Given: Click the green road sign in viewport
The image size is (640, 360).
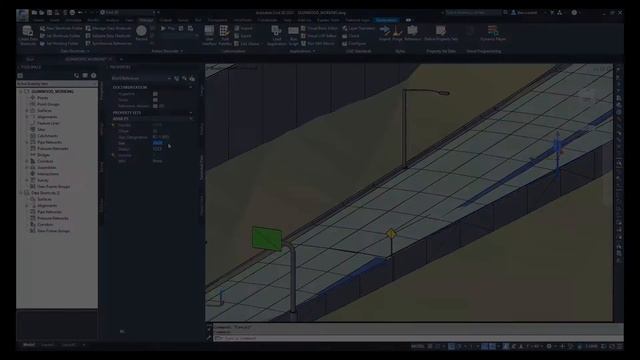Looking at the screenshot, I should (x=267, y=238).
